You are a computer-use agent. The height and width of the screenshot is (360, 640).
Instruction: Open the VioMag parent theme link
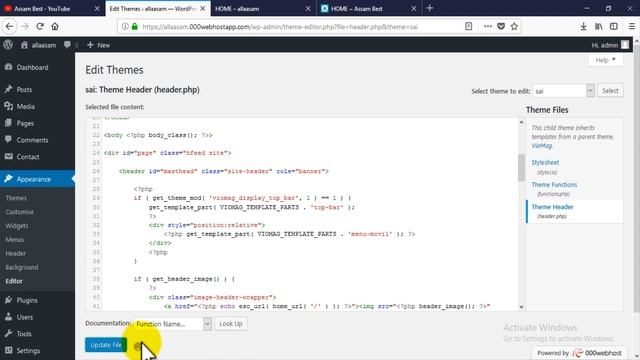click(542, 146)
